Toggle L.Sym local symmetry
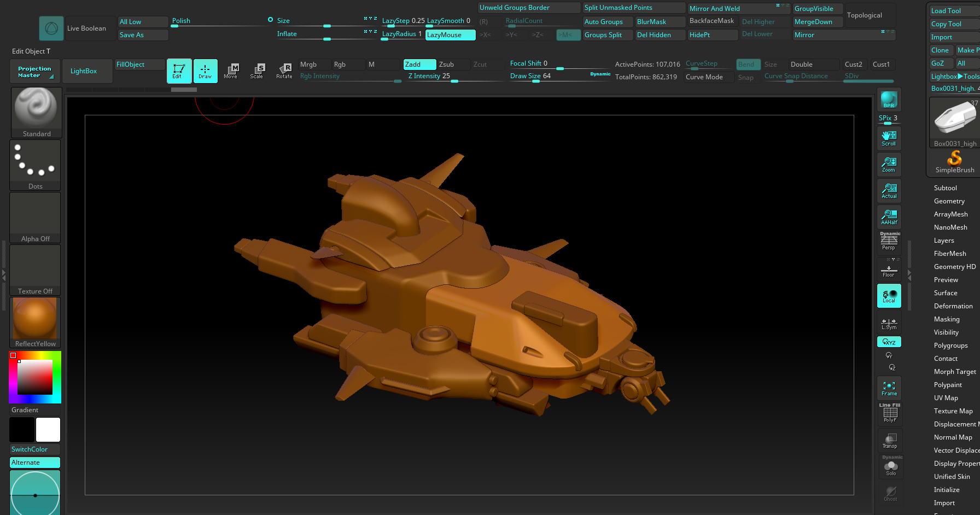 tap(889, 323)
